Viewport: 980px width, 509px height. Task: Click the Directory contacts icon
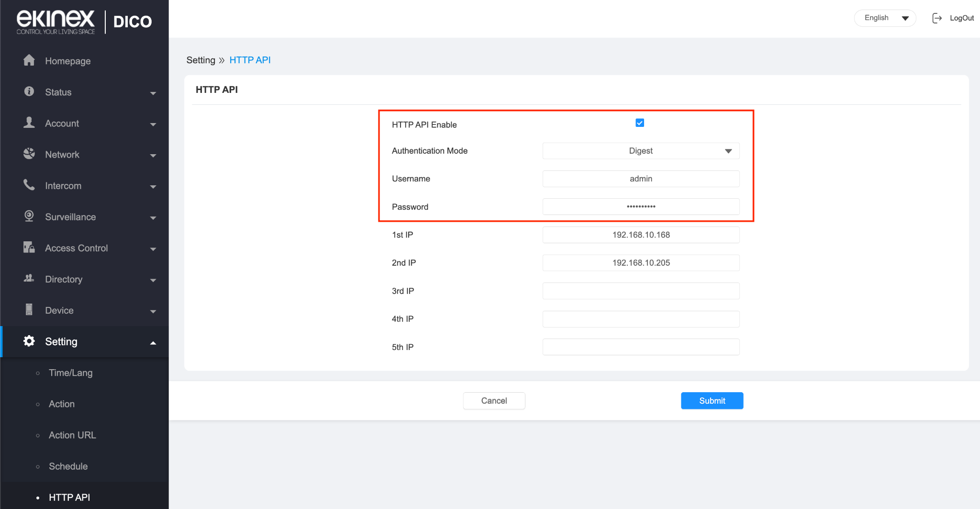click(29, 278)
